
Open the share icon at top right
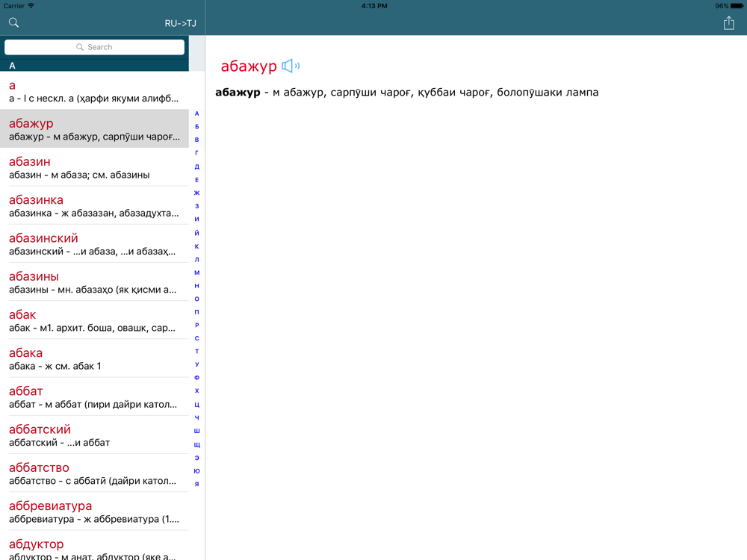pyautogui.click(x=729, y=23)
